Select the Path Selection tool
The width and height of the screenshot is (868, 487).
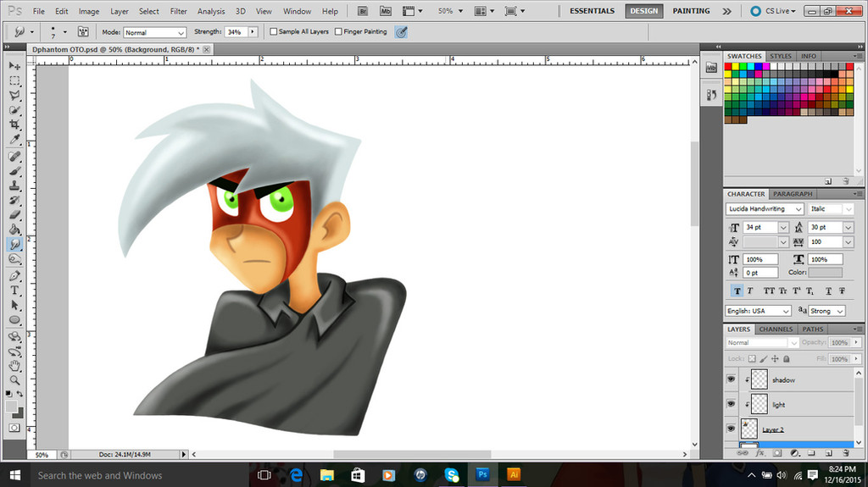[x=14, y=305]
